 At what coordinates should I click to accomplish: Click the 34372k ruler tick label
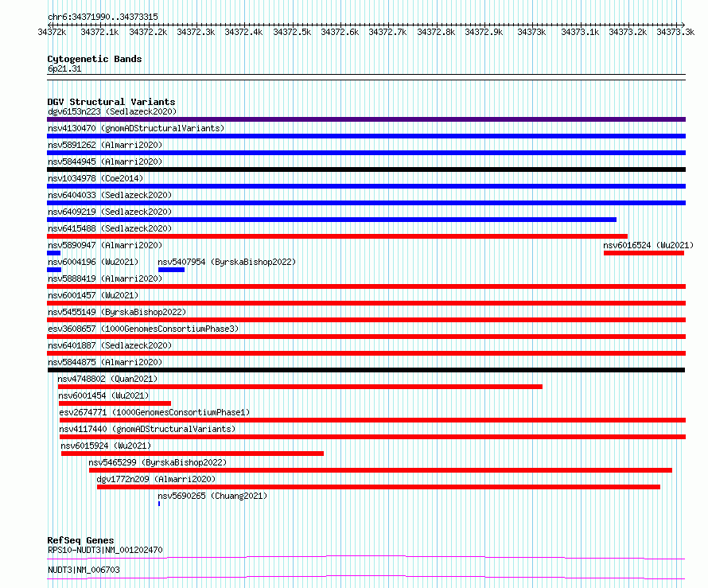(52, 32)
